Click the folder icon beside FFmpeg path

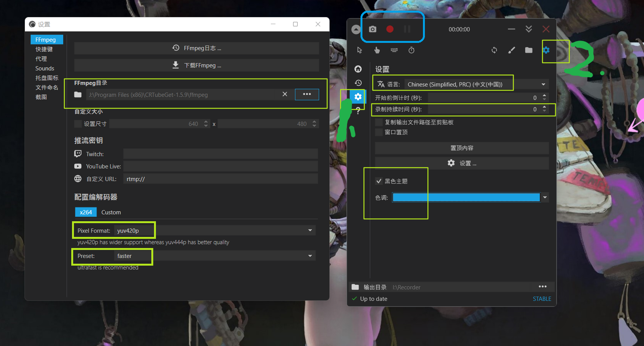point(78,95)
